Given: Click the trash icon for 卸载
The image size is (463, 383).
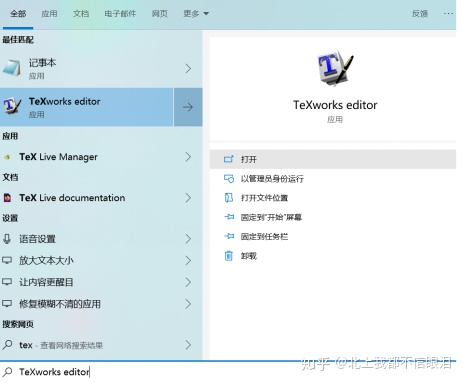Looking at the screenshot, I should [x=229, y=256].
